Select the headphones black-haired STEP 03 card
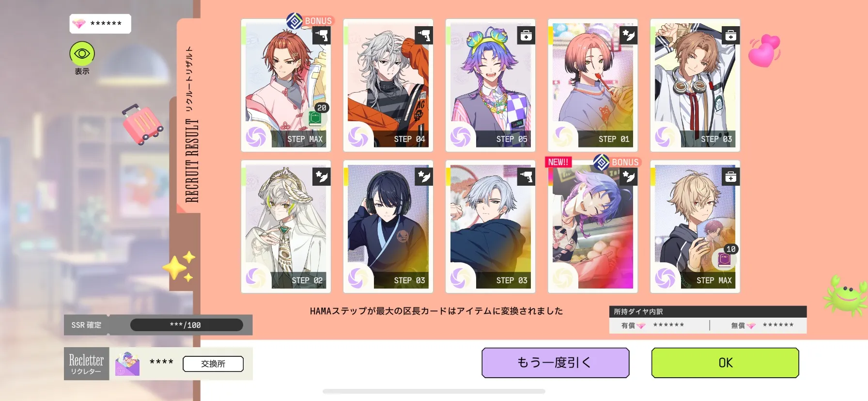868x401 pixels. coord(388,226)
